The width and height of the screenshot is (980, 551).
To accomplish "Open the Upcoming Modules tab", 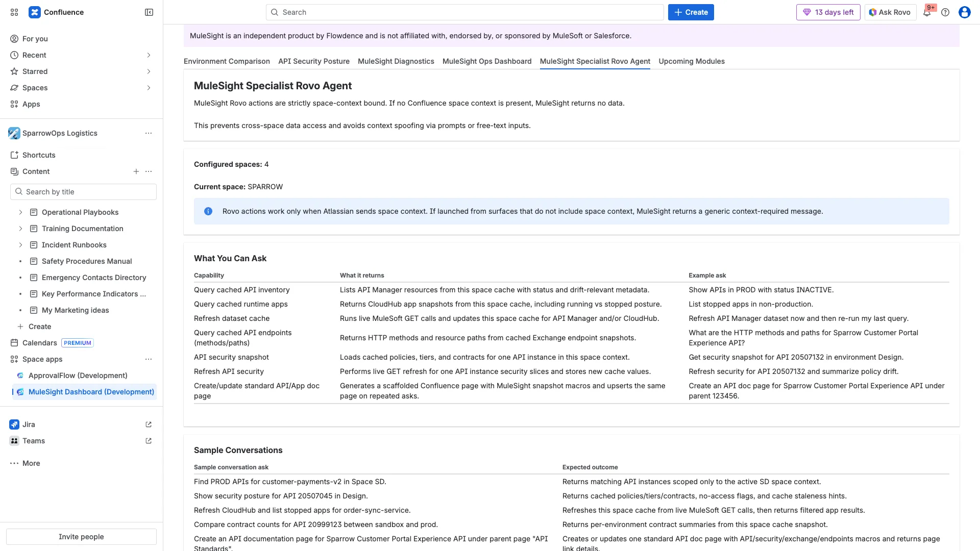I will point(692,61).
